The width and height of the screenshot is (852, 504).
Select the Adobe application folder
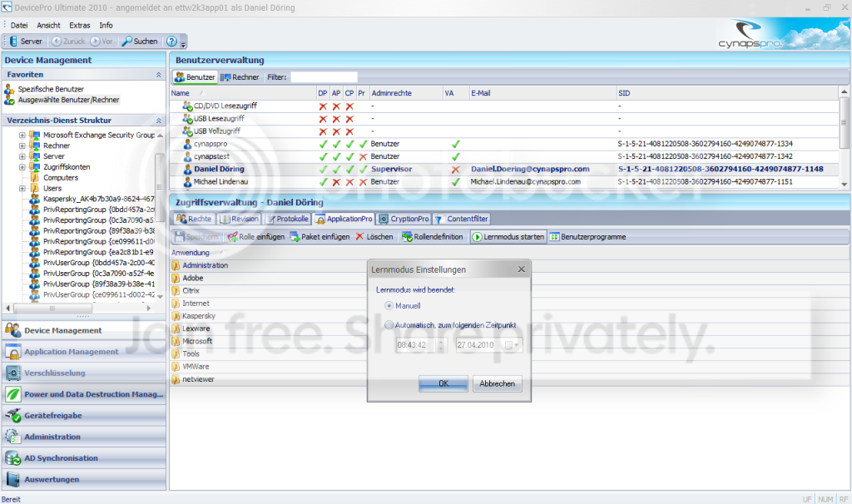pyautogui.click(x=187, y=278)
